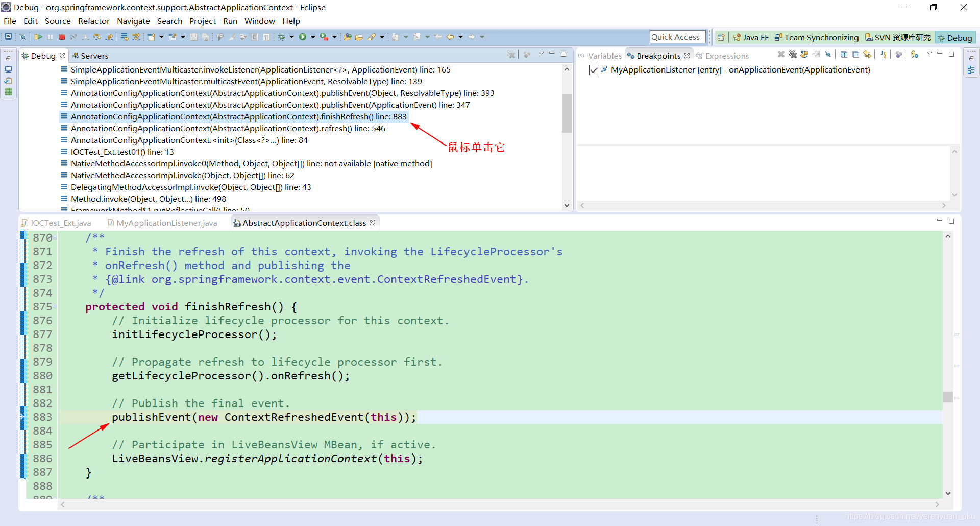Image resolution: width=980 pixels, height=526 pixels.
Task: Select multicastEvent line: 139 stack frame
Action: [241, 81]
